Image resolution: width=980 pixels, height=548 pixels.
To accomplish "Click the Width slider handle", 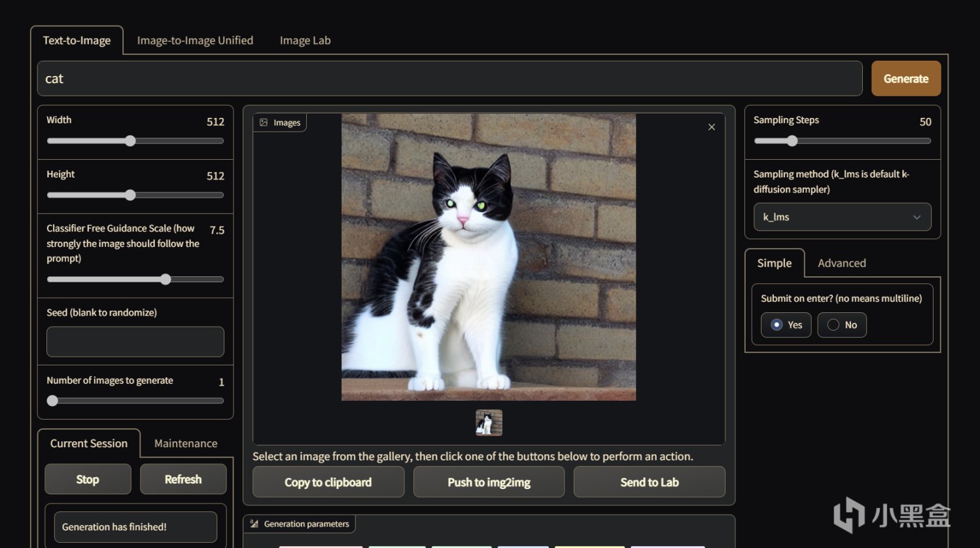I will (130, 141).
